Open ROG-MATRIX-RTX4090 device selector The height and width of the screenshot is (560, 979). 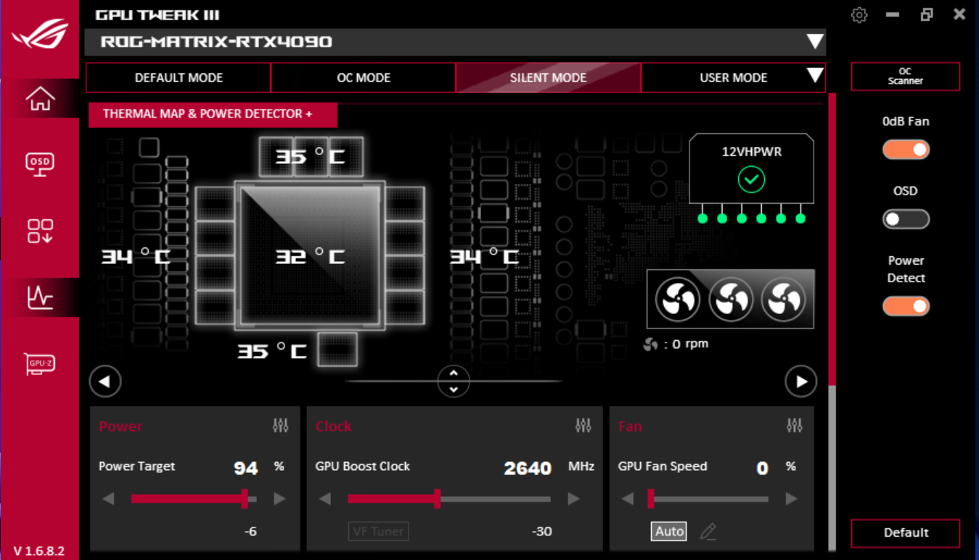point(455,42)
